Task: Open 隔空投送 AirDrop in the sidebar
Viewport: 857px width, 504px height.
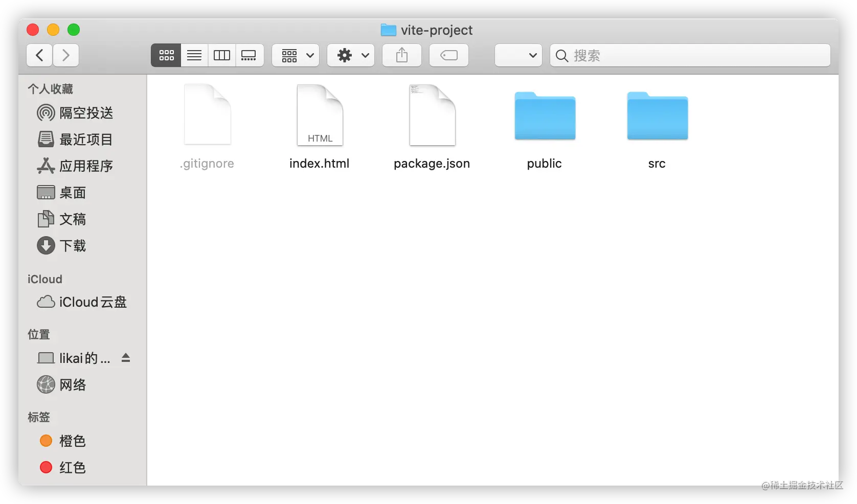Action: (75, 113)
